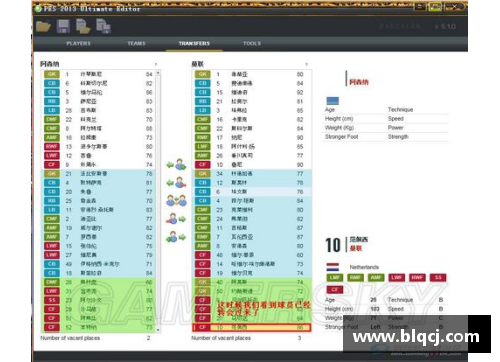This screenshot has width=500, height=362.
Task: Click the left-arrow transfer icon with green badge
Action: (177, 164)
